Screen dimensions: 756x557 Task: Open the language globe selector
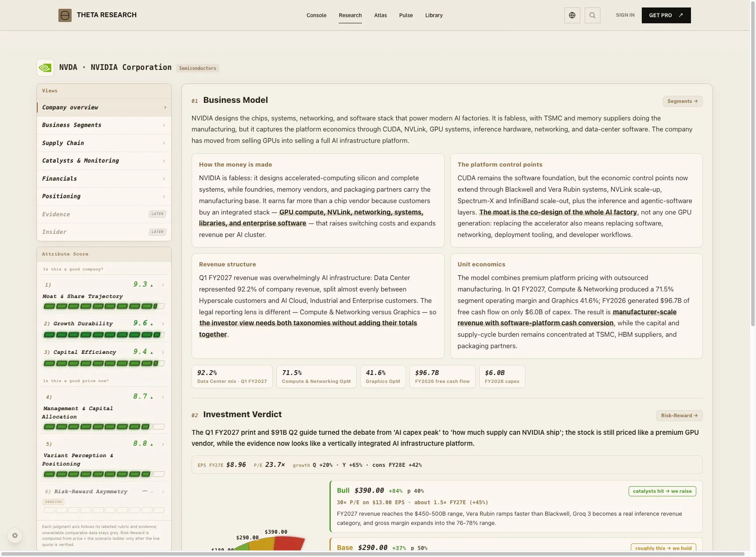click(x=572, y=15)
